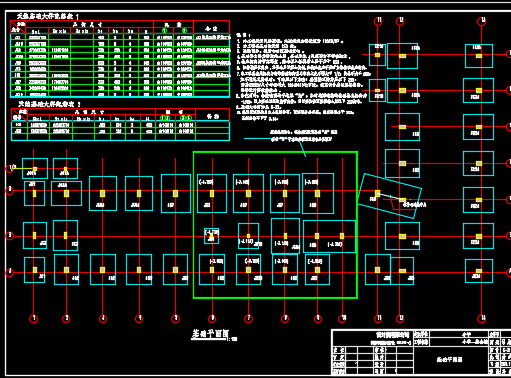Select the left-side row axis bubble 4
511x378 pixels.
point(10,273)
